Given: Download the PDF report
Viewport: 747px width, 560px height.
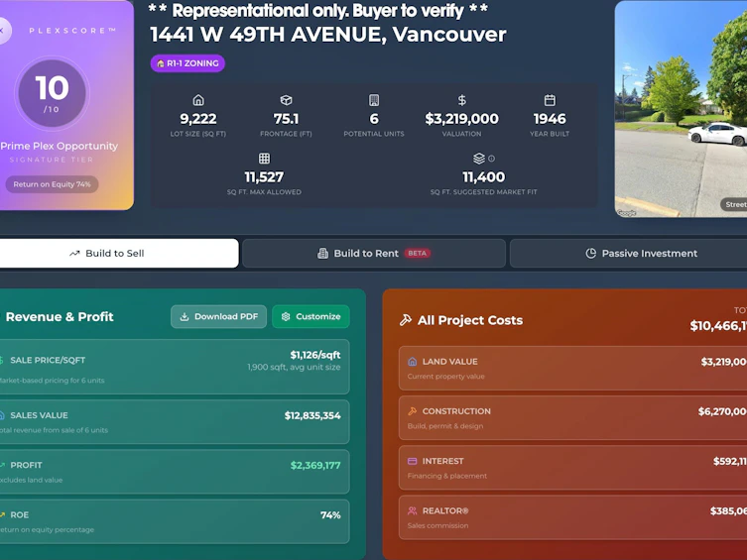Looking at the screenshot, I should point(218,316).
